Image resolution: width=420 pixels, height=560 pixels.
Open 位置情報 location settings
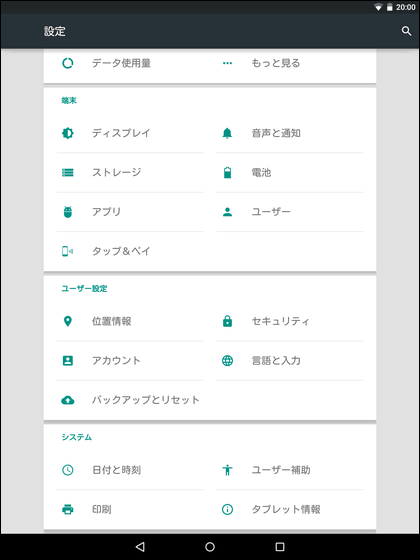[x=130, y=321]
